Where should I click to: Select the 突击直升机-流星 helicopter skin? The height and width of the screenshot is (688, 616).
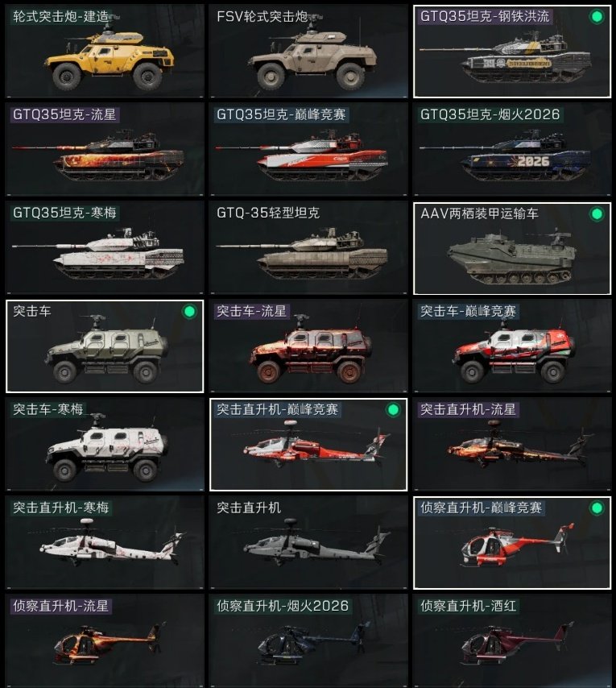tap(512, 444)
